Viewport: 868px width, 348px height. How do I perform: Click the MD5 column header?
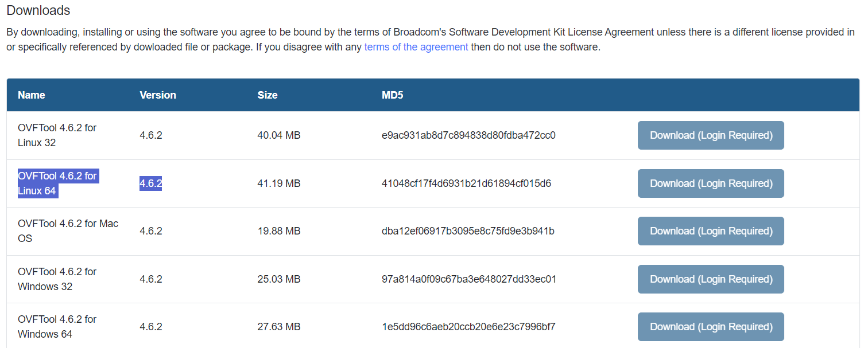point(393,95)
